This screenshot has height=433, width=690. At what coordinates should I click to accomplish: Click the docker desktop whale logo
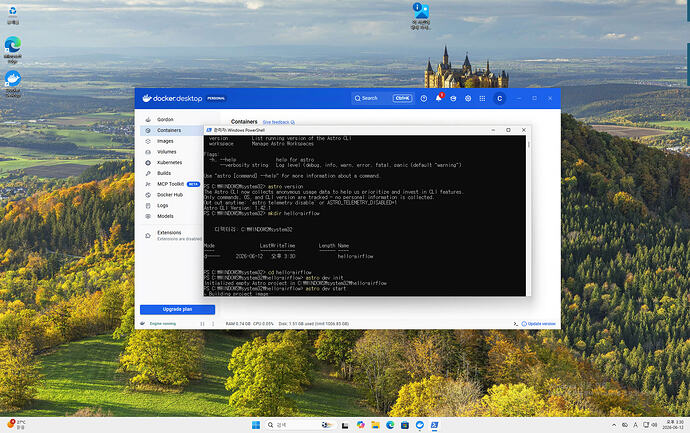point(147,98)
